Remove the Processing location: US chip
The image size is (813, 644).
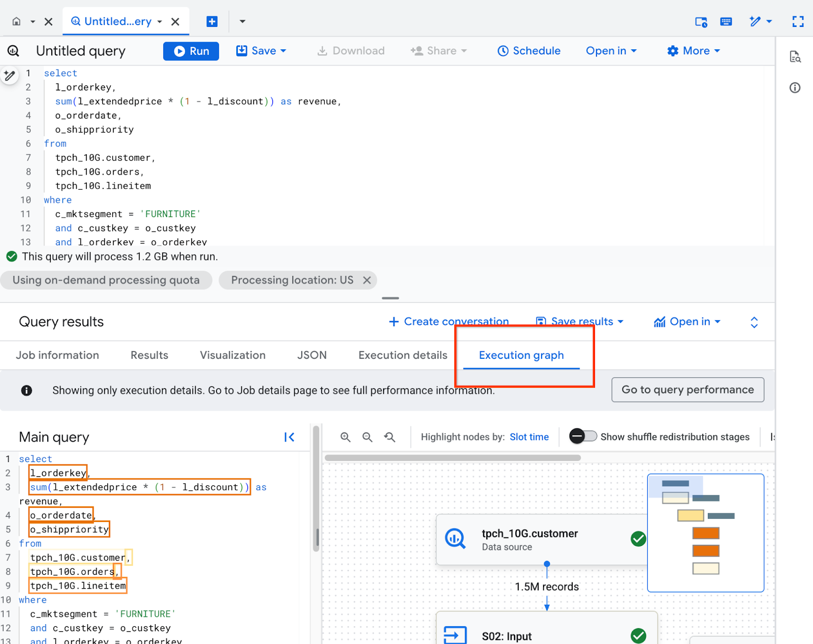coord(367,280)
